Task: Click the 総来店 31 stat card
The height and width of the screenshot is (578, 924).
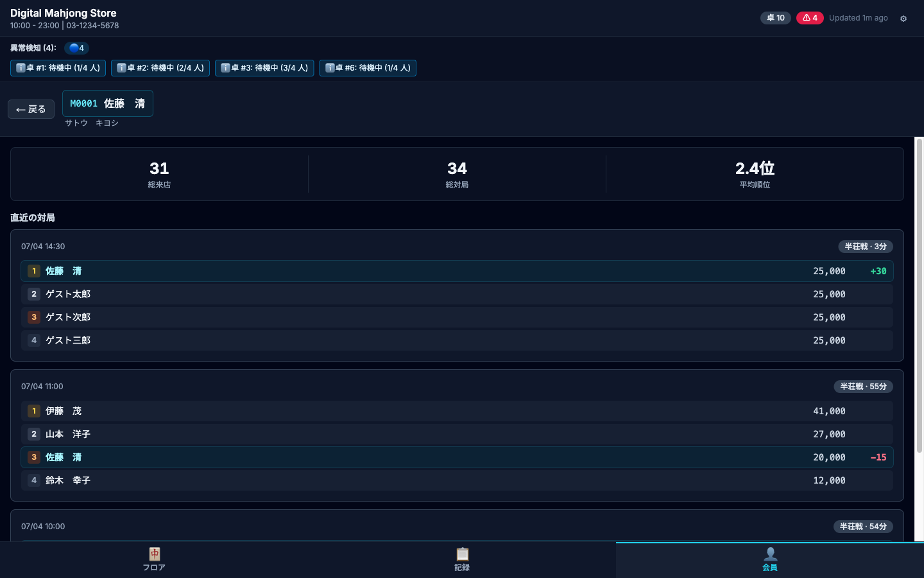Action: click(159, 174)
